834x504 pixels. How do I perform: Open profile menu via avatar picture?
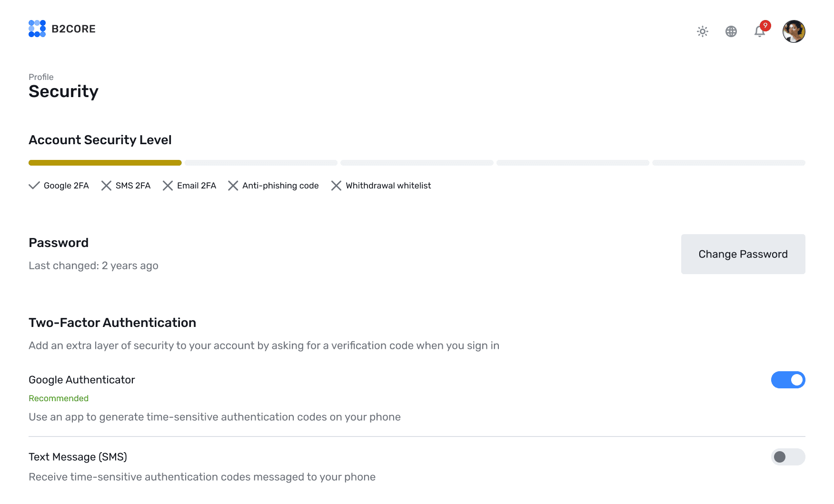point(794,31)
